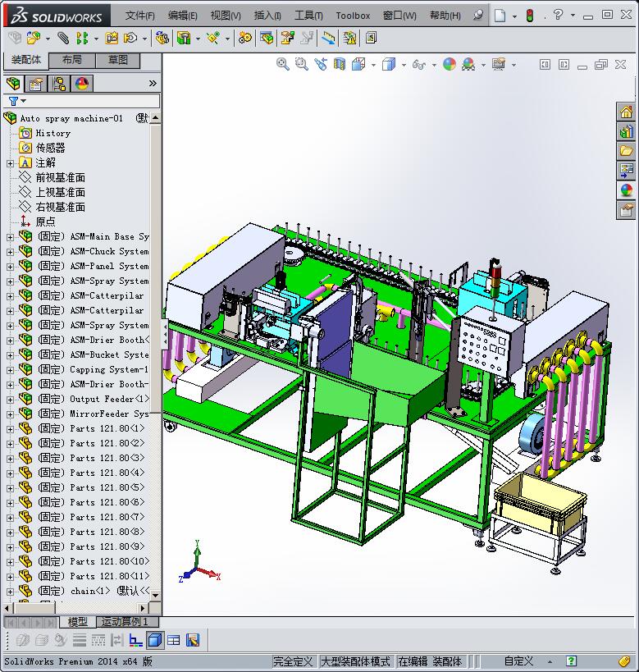Select the 传感器 sensors item

click(x=50, y=149)
